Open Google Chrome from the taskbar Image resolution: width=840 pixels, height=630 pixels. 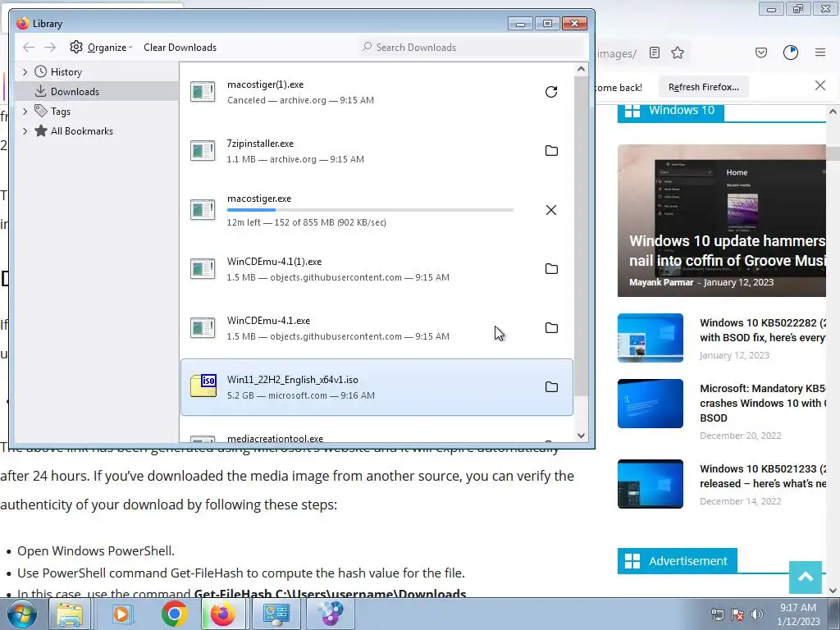point(174,614)
